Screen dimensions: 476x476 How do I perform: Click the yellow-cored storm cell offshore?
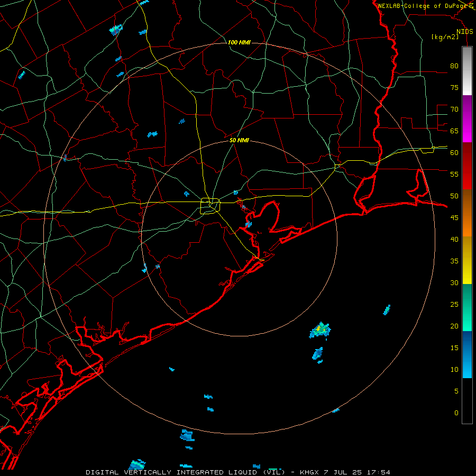pos(321,330)
